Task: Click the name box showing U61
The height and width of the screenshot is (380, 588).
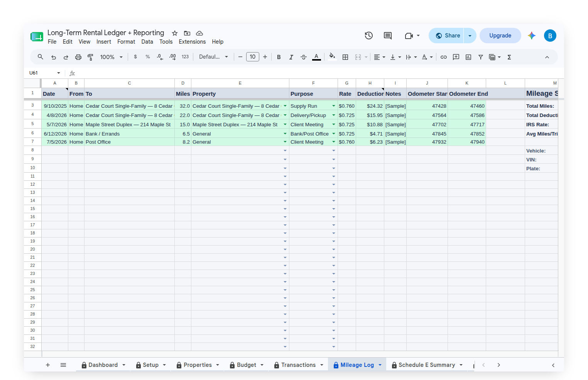Action: (45, 73)
